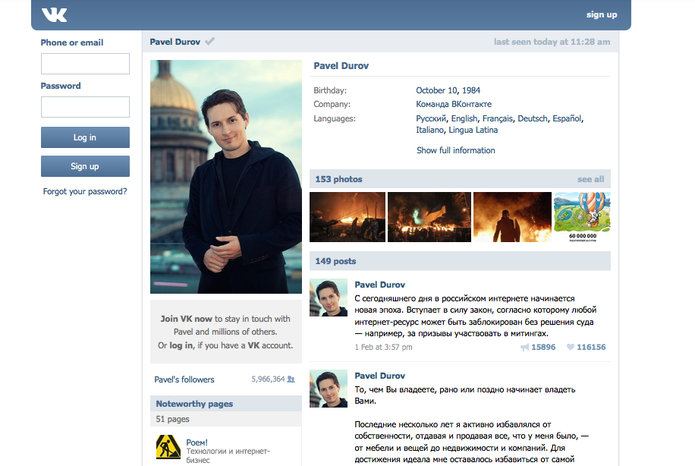695x466 pixels.
Task: Click the Pavel Durov name in the page header bar
Action: click(x=175, y=42)
